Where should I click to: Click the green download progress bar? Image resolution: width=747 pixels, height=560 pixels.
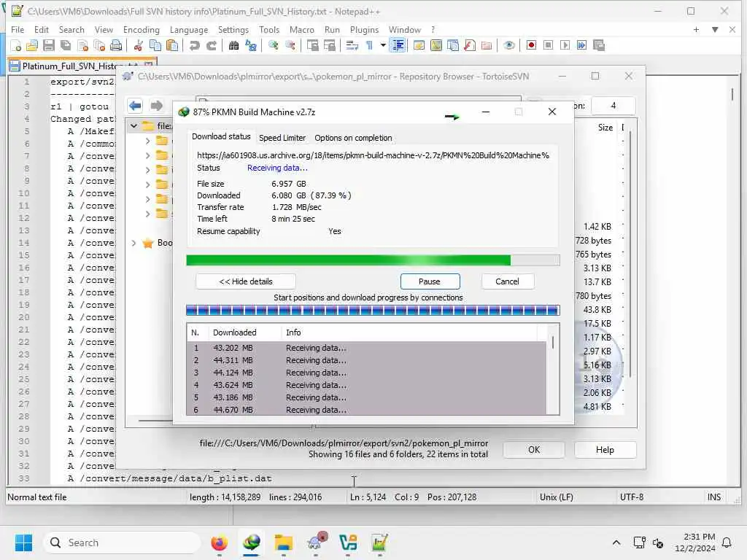point(373,260)
